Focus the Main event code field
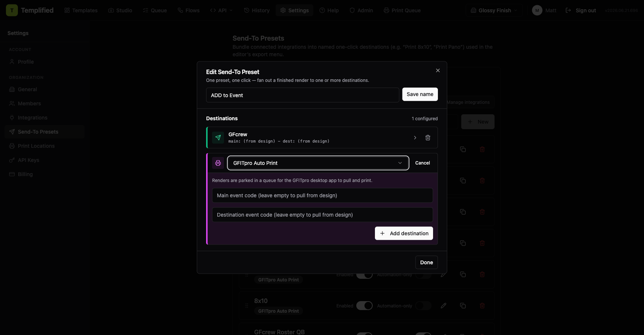 pyautogui.click(x=322, y=195)
